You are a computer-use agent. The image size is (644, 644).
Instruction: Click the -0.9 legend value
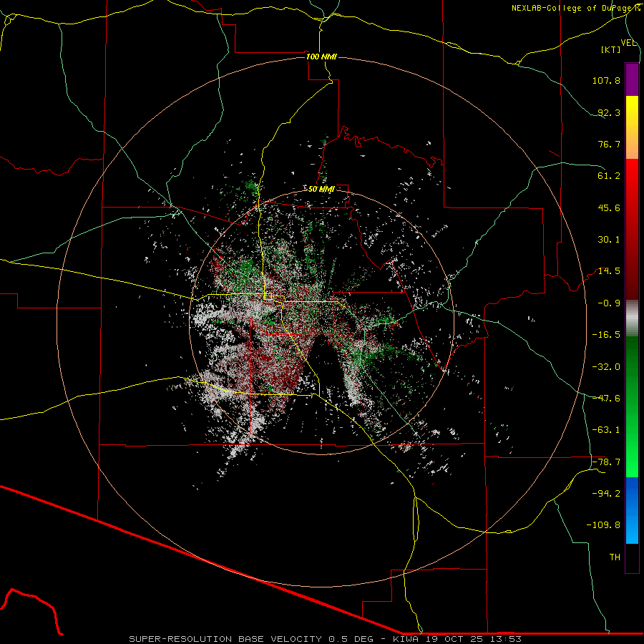[x=609, y=303]
